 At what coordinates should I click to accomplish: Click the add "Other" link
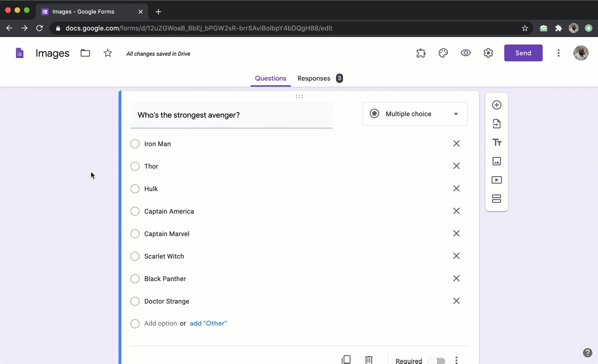tap(208, 323)
